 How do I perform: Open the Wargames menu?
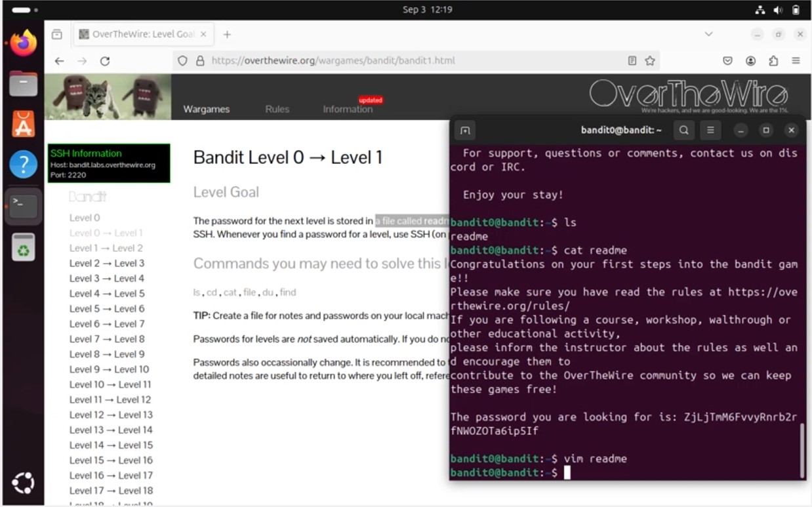point(207,110)
